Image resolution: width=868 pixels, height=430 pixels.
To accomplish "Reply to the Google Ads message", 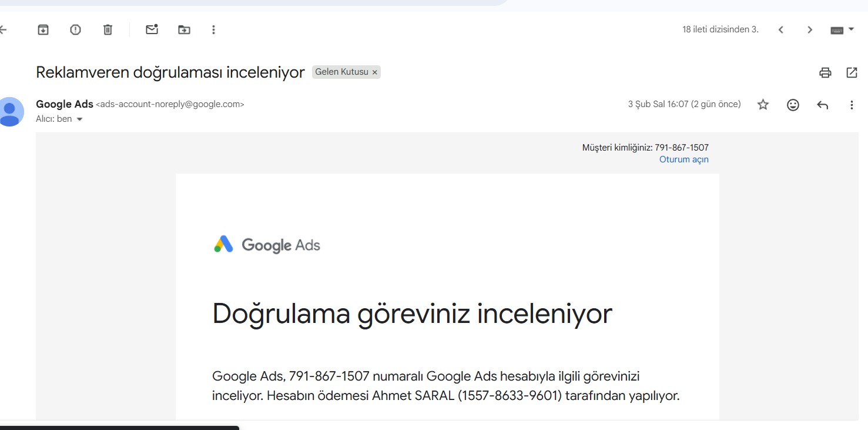I will [822, 105].
